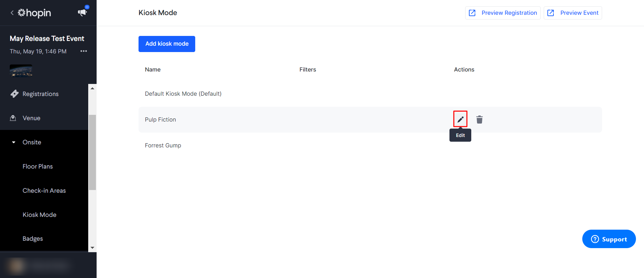Viewport: 644px width, 278px height.
Task: Click the back chevron next to hopin logo
Action: point(12,13)
